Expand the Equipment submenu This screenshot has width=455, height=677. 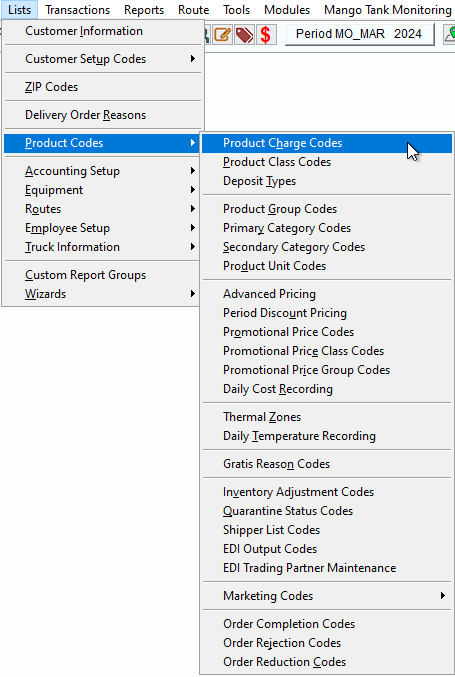[103, 190]
